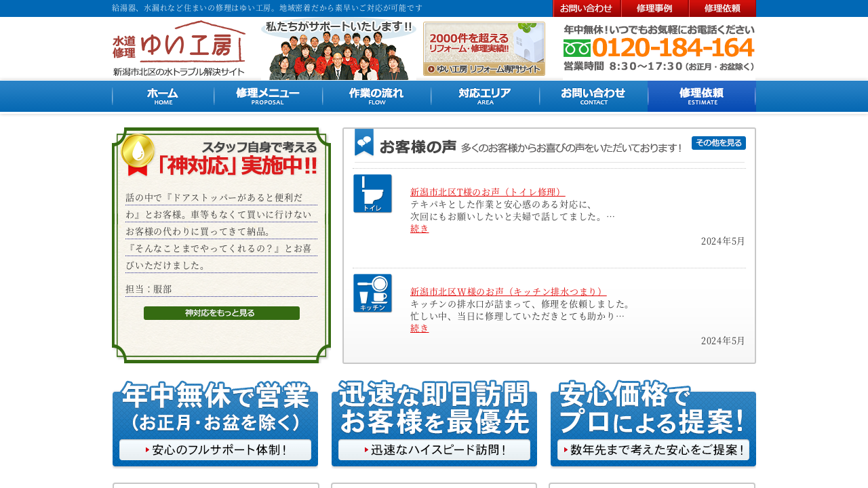Click the speech bubble customer voice icon
868x488 pixels.
[364, 142]
